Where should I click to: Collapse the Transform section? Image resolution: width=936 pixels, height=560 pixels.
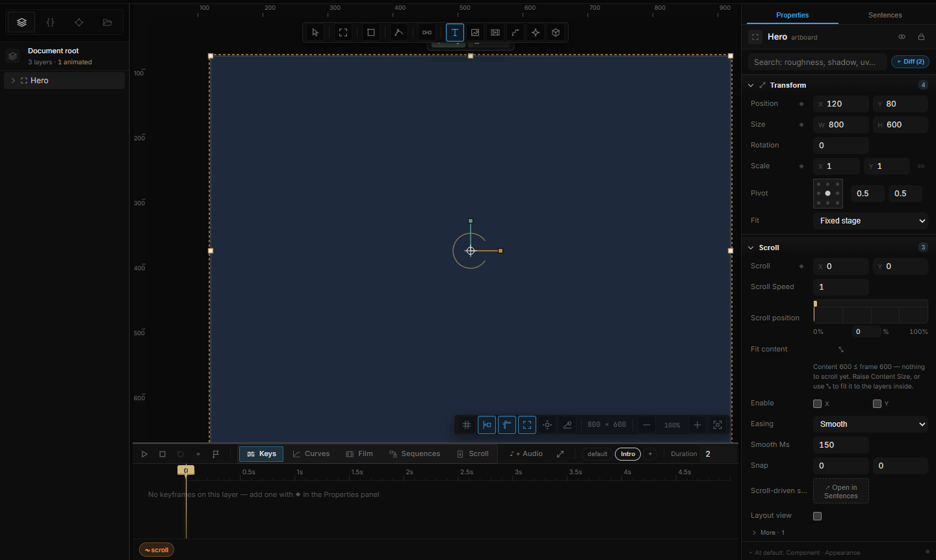751,85
